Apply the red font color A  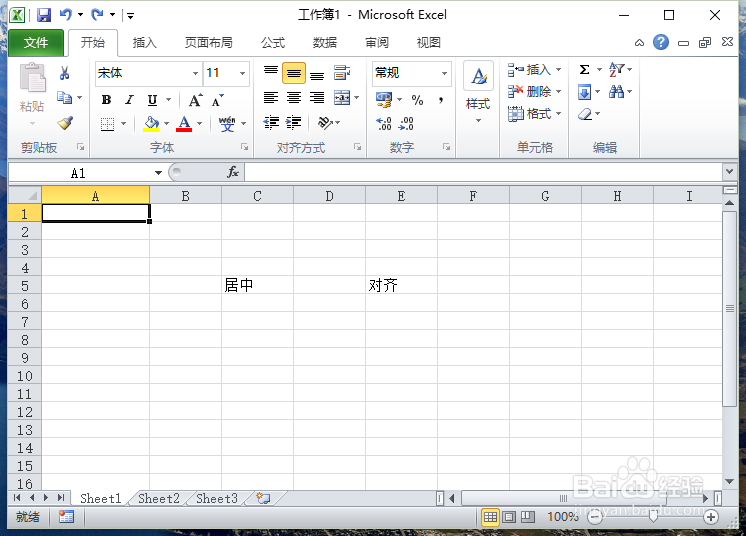click(184, 124)
